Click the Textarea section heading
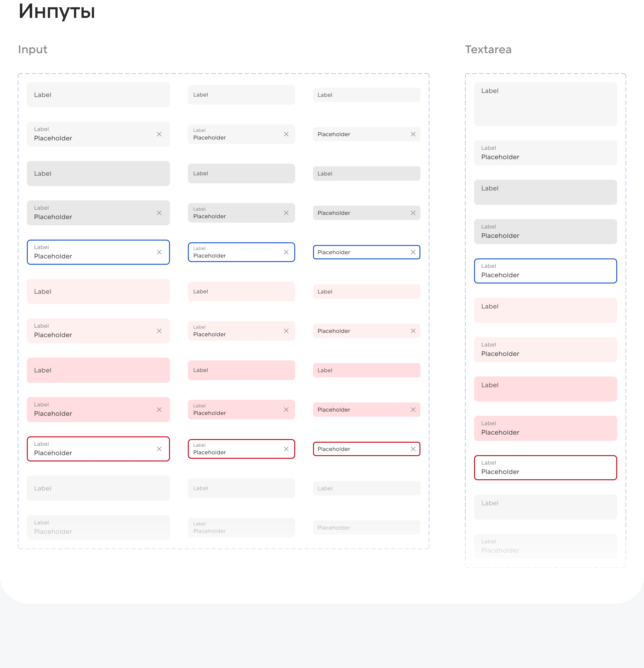 point(489,50)
